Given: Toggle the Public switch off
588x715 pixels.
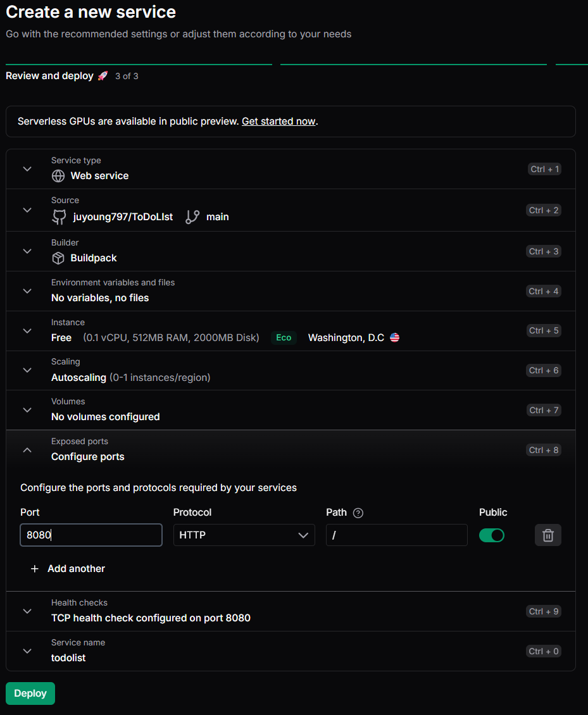Looking at the screenshot, I should pos(492,535).
